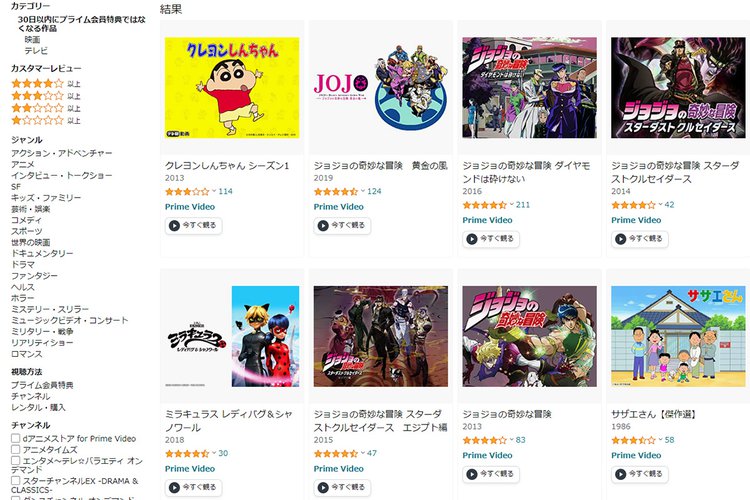This screenshot has width=750, height=500.
Task: Click play icon under ジョジョの奇妙な冒険 2013
Action: 472,474
